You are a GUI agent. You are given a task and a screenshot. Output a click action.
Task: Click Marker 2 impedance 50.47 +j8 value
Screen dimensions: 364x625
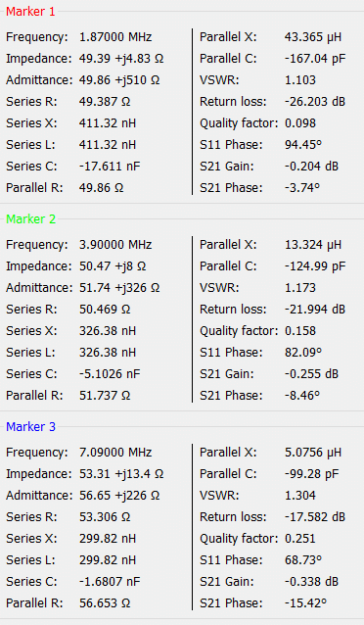click(x=113, y=266)
